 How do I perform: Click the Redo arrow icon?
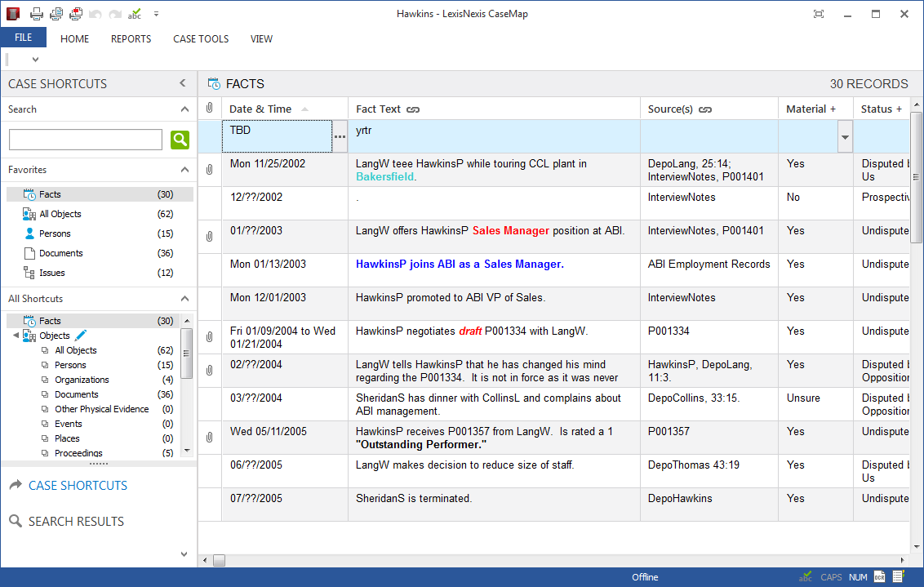pos(116,14)
